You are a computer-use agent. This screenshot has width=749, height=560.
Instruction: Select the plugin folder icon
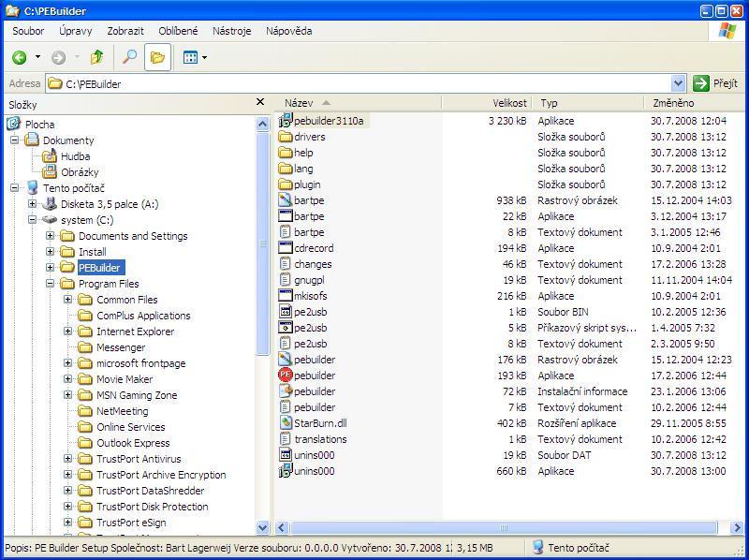click(x=286, y=184)
